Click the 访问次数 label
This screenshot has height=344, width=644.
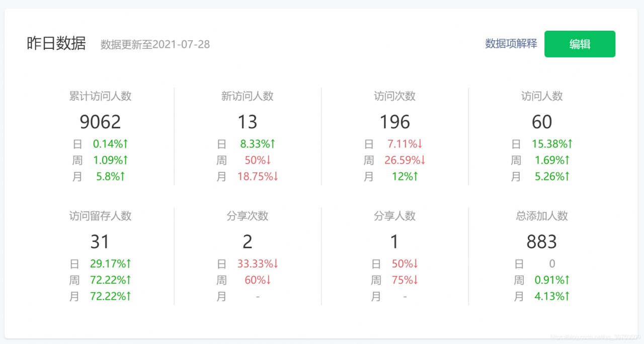395,96
